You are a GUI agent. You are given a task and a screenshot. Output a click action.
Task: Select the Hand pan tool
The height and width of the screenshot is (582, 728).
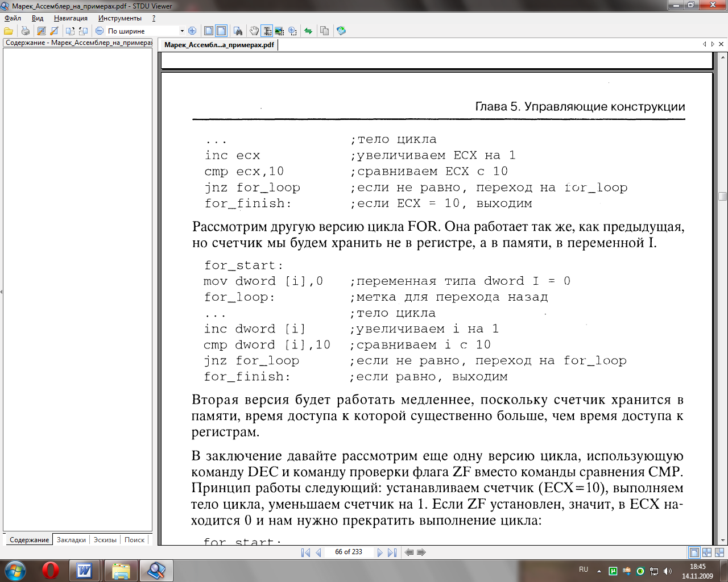[254, 31]
